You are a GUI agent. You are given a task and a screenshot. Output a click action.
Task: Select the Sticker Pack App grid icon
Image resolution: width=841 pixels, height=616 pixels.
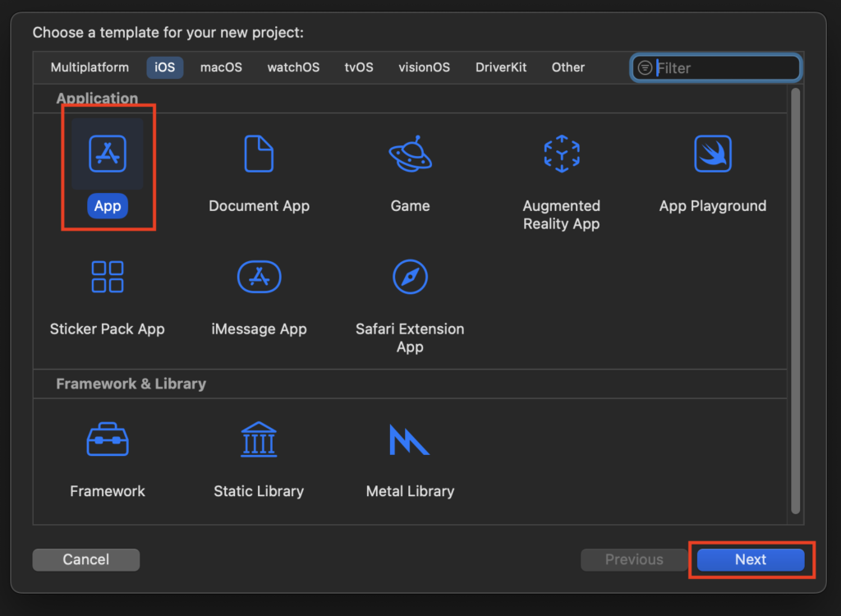pyautogui.click(x=108, y=277)
